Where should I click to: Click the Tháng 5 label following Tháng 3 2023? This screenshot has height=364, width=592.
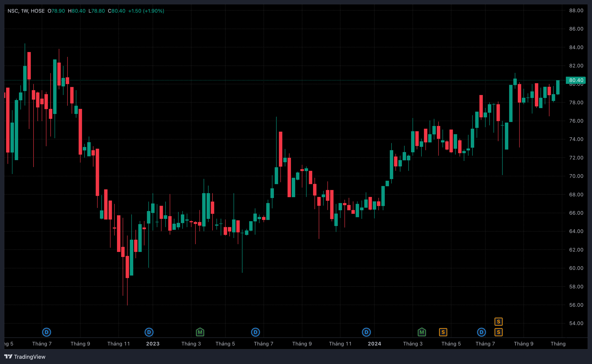click(x=225, y=343)
